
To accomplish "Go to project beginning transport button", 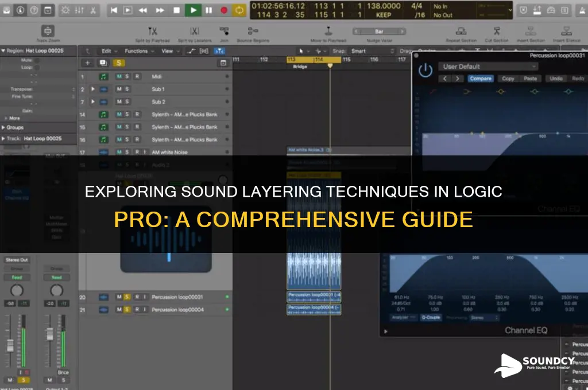I will 114,10.
